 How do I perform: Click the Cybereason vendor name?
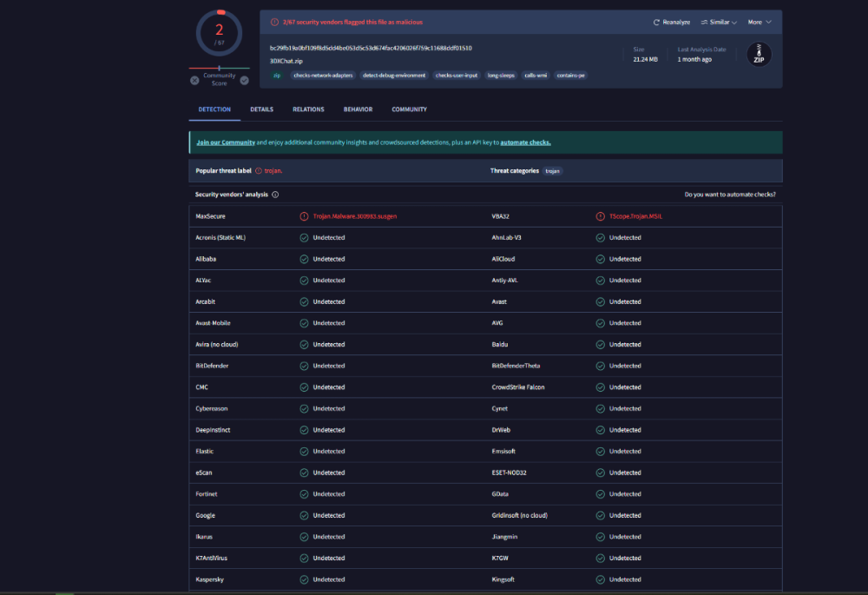coord(212,408)
